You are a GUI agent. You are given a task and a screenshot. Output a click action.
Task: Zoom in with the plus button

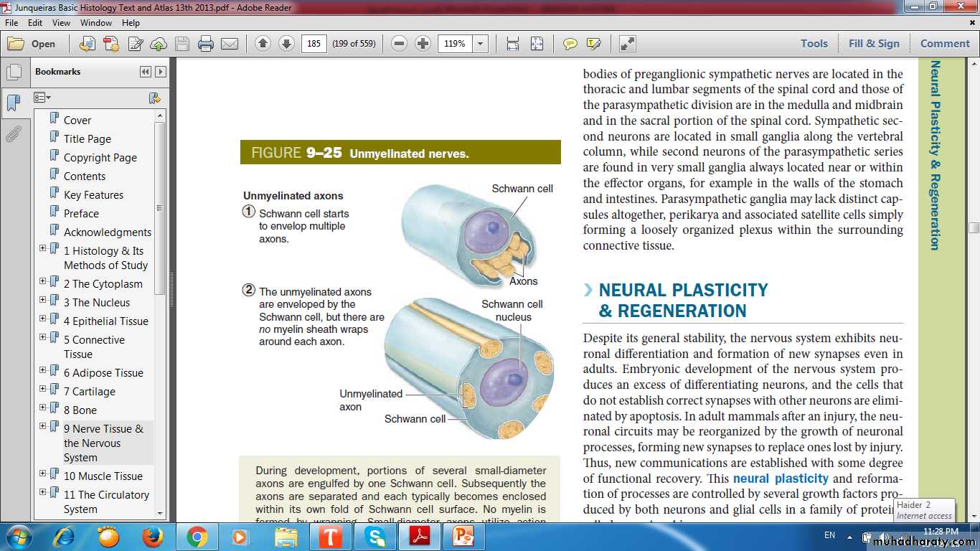tap(423, 44)
